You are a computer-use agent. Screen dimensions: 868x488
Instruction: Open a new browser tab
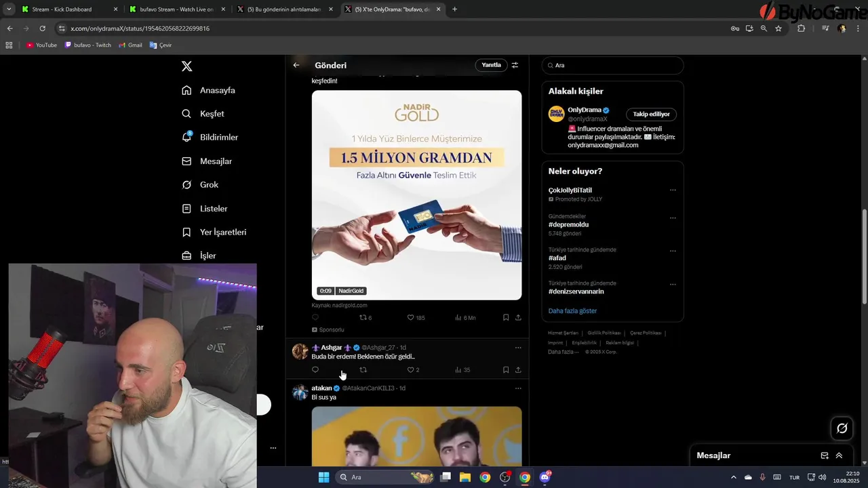click(x=454, y=9)
